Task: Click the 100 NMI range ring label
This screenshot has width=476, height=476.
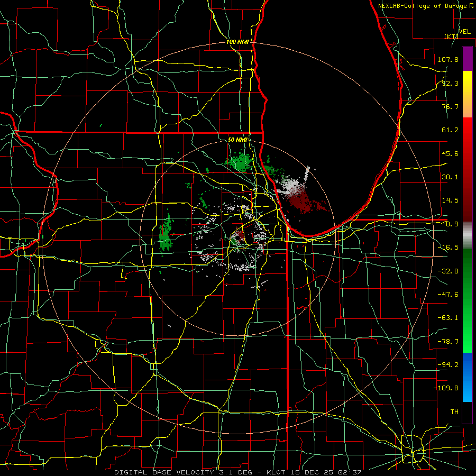Action: click(x=237, y=42)
